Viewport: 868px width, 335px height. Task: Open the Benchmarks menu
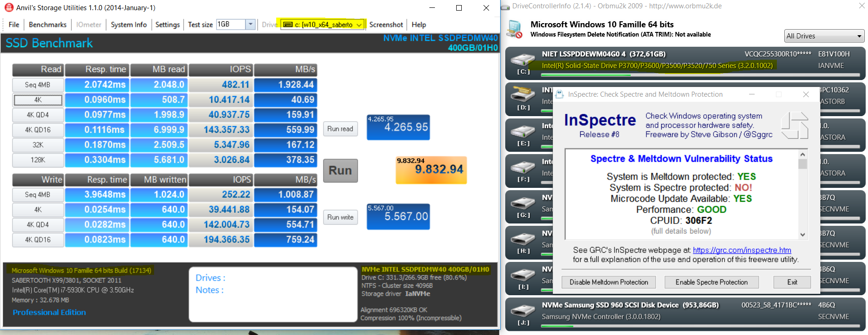(x=48, y=25)
